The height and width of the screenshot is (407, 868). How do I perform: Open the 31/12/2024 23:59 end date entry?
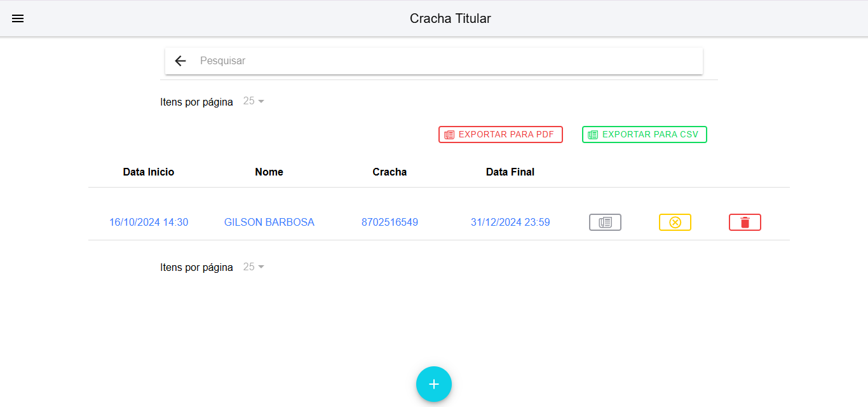tap(510, 222)
